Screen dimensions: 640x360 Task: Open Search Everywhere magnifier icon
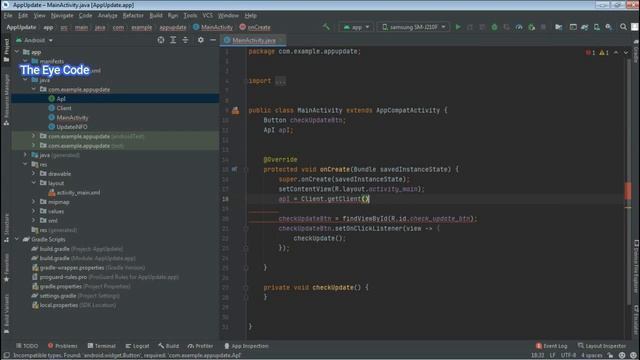[623, 27]
